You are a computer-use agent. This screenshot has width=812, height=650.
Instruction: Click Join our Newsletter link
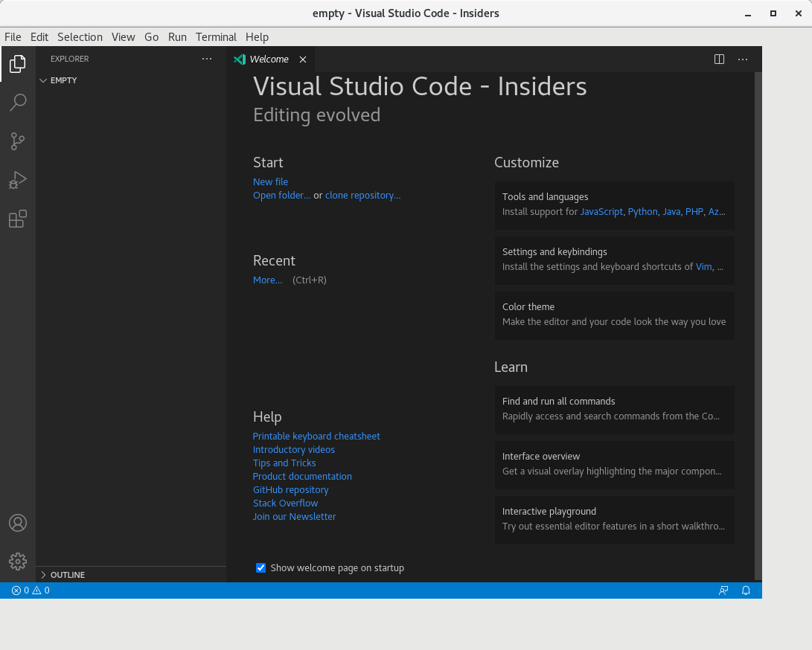coord(294,516)
